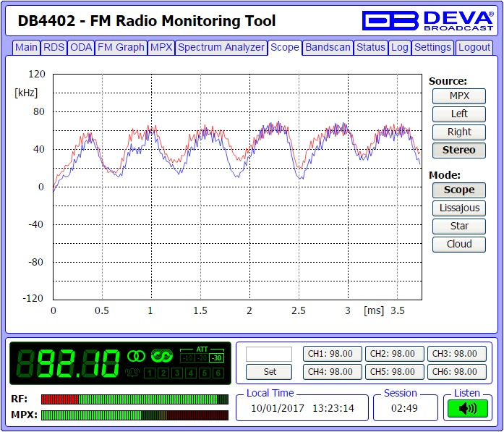Click the date 10/01/2017
The image size is (504, 432).
coord(278,409)
